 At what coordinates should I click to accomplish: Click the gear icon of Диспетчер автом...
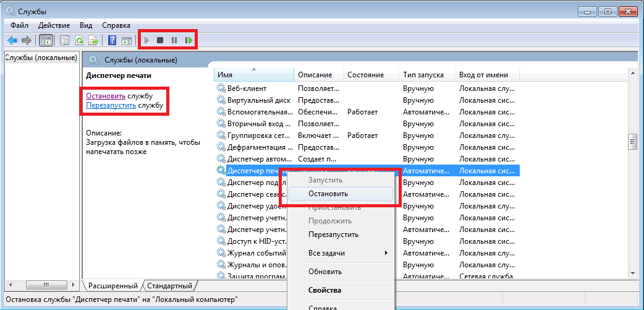coord(221,158)
